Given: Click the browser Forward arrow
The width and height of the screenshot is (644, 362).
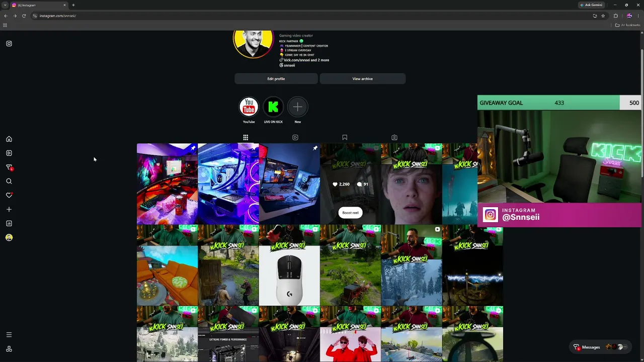Looking at the screenshot, I should coord(15,16).
